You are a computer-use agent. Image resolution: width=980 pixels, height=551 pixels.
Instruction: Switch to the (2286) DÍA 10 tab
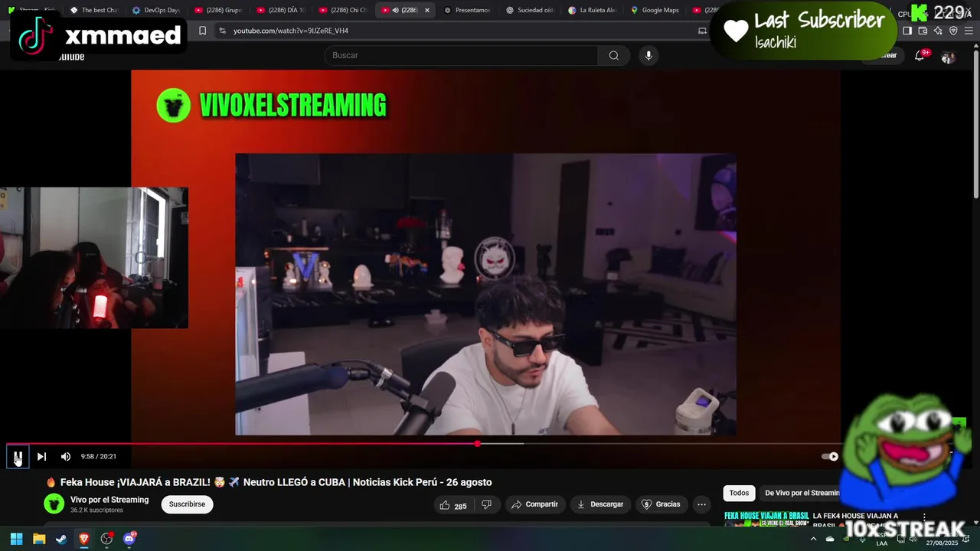[280, 10]
